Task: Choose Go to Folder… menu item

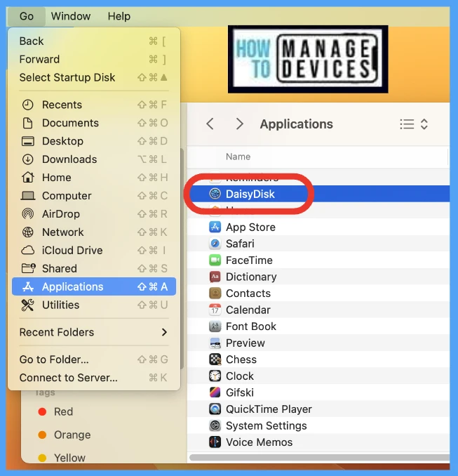Action: (94, 359)
